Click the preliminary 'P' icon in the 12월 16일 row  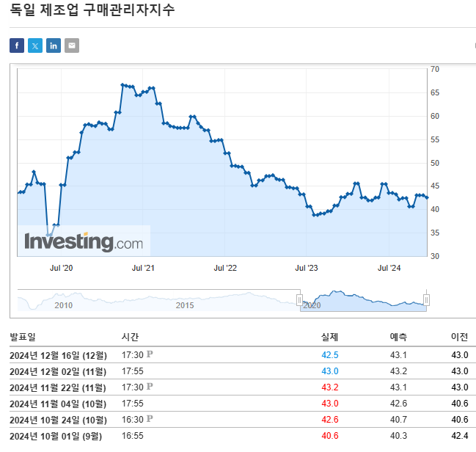(x=150, y=354)
